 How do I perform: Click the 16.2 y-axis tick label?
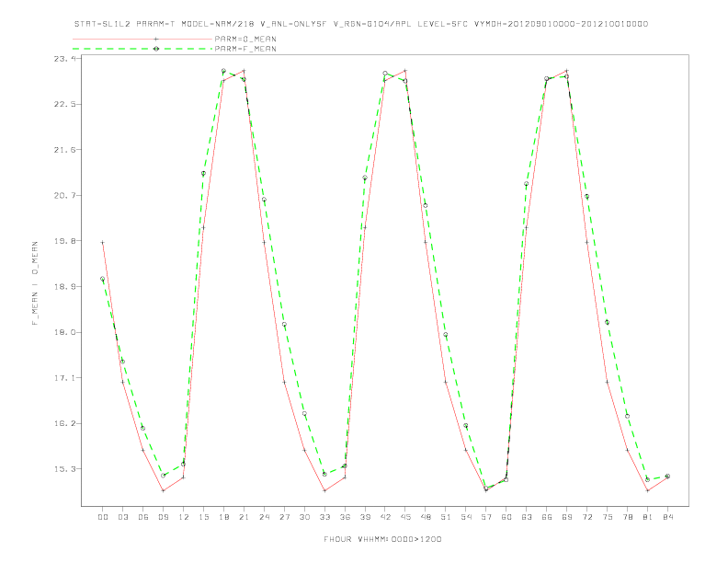(x=63, y=423)
